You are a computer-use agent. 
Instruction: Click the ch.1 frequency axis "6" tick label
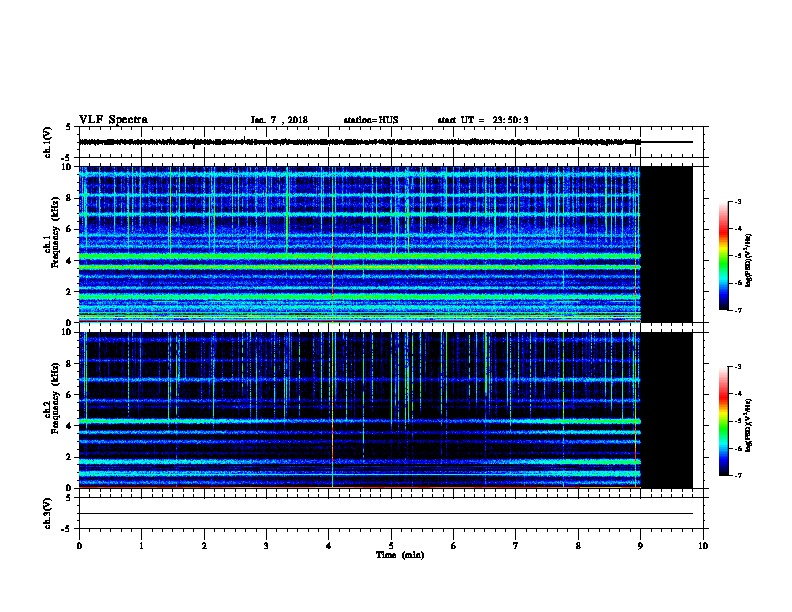pyautogui.click(x=70, y=229)
